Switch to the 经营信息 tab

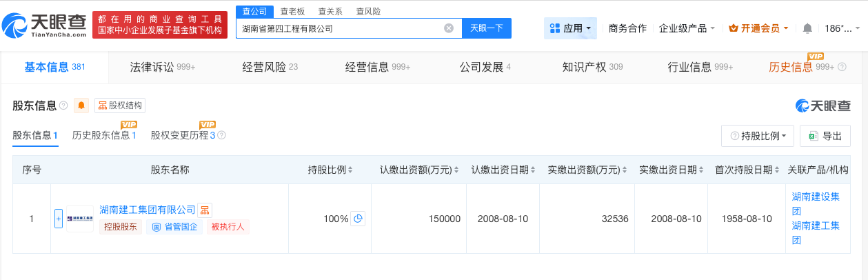click(x=378, y=67)
